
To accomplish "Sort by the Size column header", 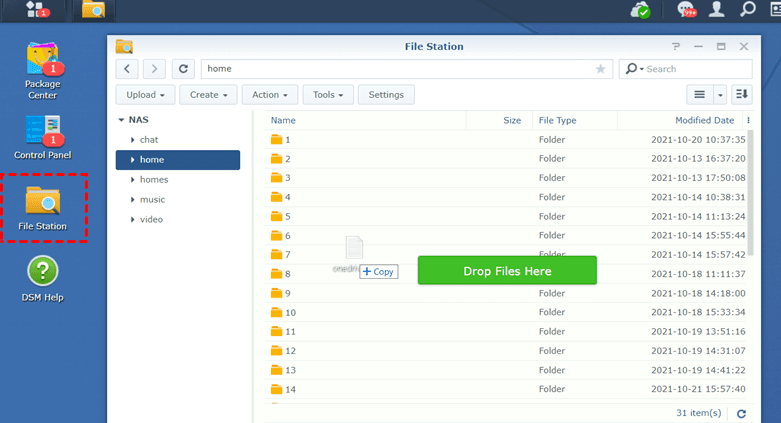I will [499, 120].
